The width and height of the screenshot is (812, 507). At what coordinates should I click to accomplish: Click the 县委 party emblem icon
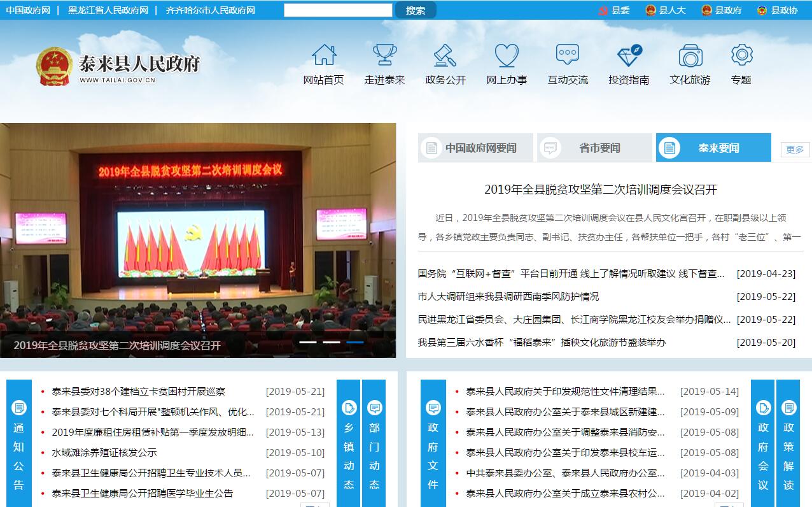point(603,10)
